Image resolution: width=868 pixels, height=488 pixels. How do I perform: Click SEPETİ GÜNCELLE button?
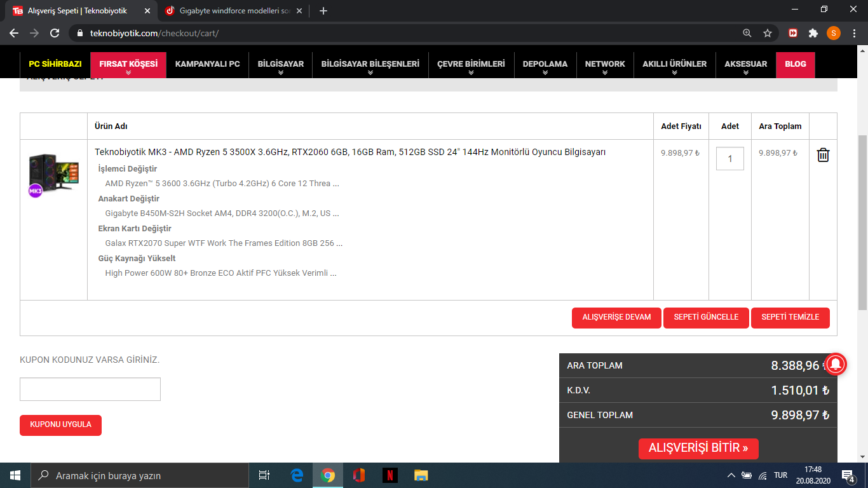click(706, 317)
